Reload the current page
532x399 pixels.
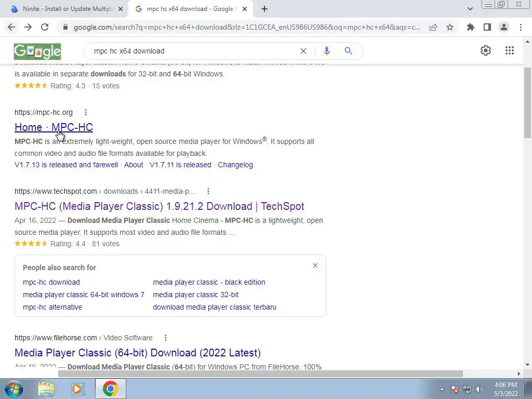45,27
